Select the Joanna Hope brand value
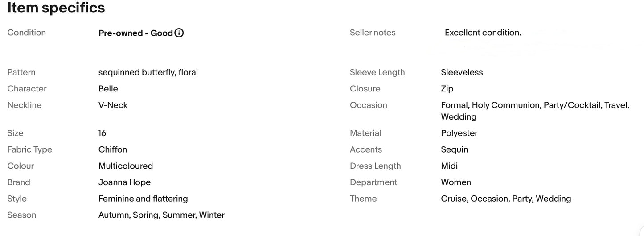Image resolution: width=644 pixels, height=236 pixels. click(124, 182)
